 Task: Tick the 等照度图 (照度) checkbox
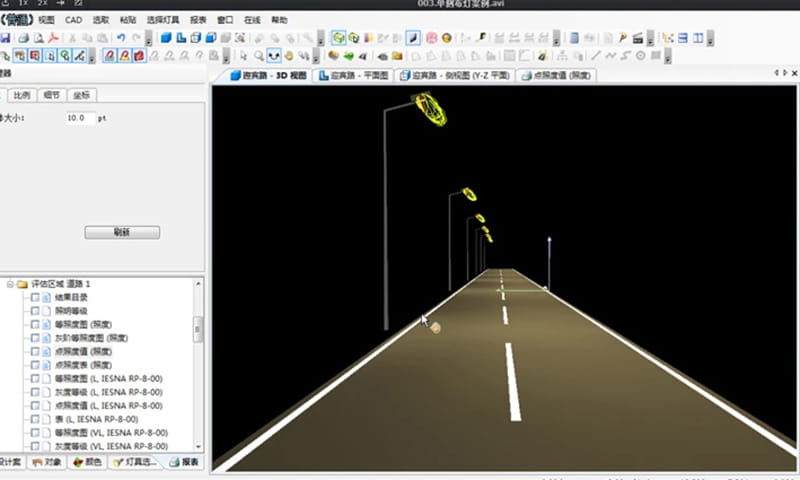[35, 324]
